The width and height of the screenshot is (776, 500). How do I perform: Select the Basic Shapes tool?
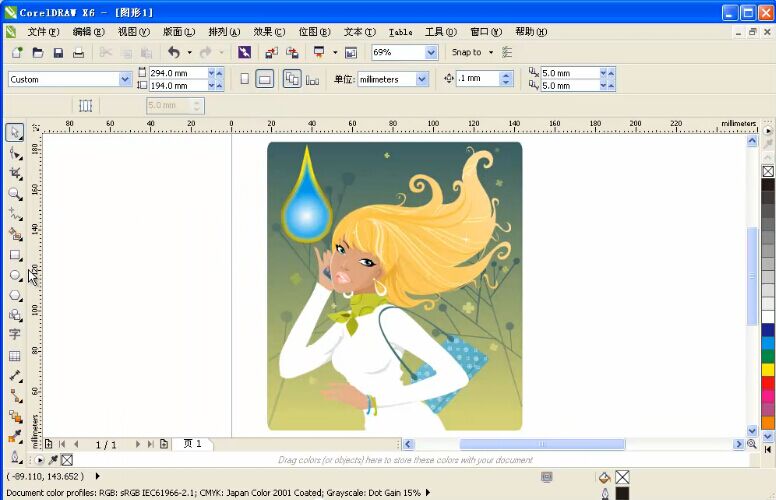[x=15, y=315]
